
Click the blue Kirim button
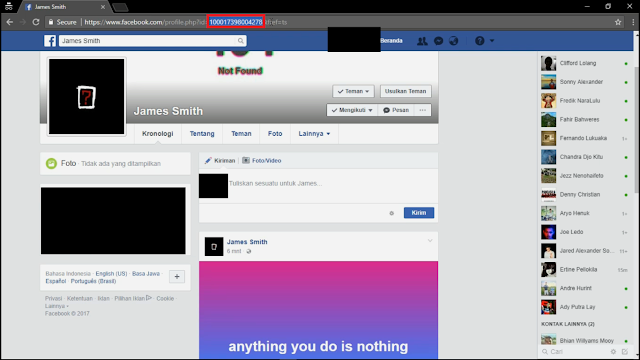pyautogui.click(x=419, y=213)
